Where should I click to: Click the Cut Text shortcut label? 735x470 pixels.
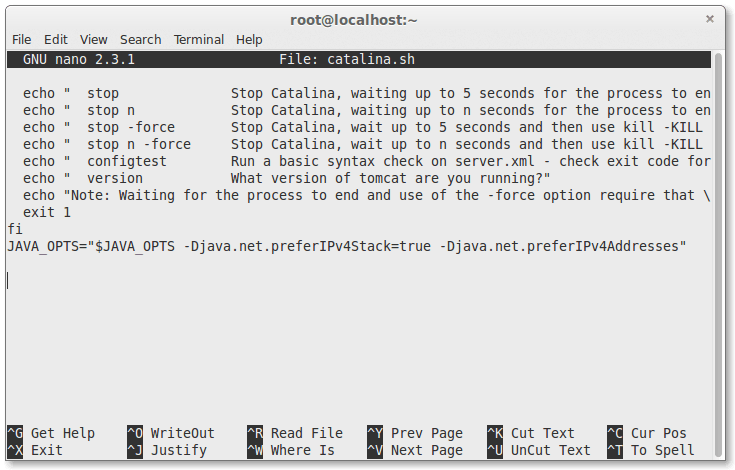tap(542, 433)
